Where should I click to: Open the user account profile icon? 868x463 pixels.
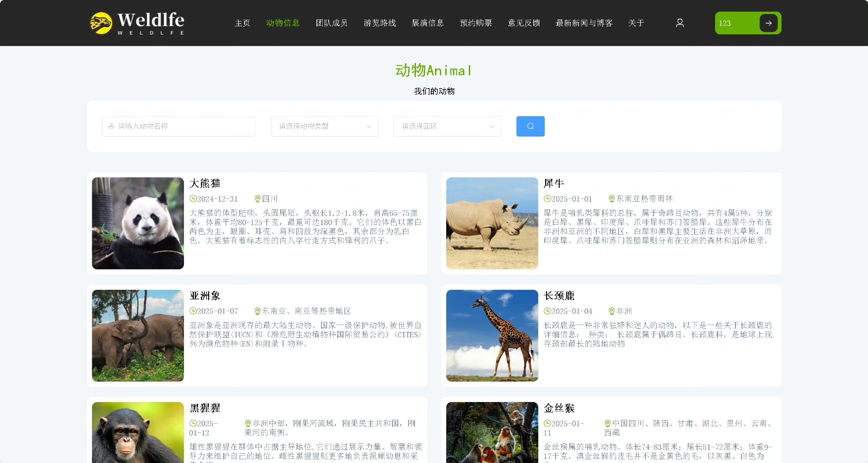coord(680,23)
